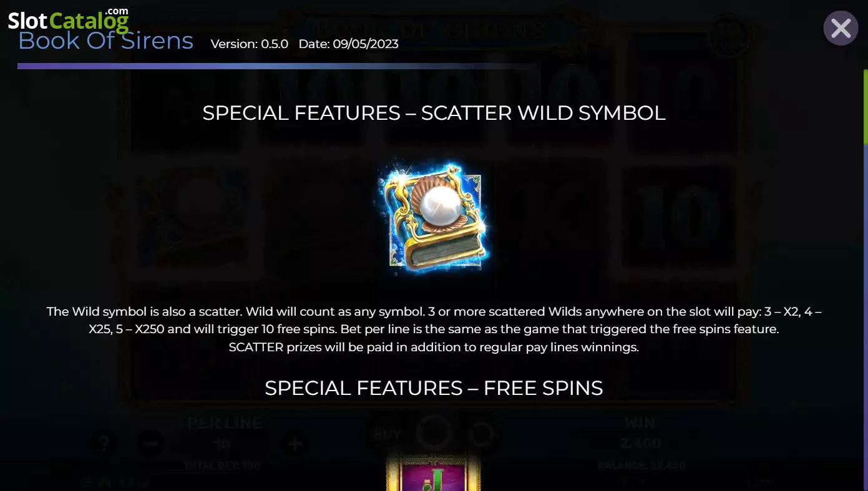Decrease bet per line with minus button

point(149,444)
